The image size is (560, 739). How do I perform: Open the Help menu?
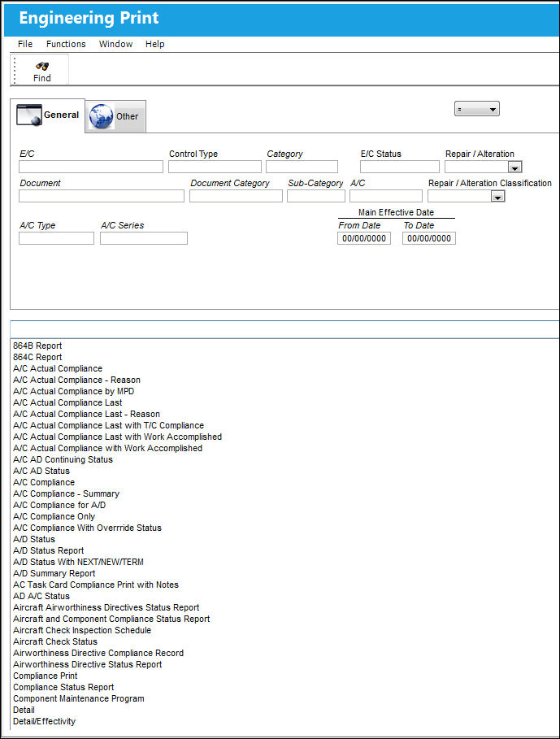(x=155, y=44)
